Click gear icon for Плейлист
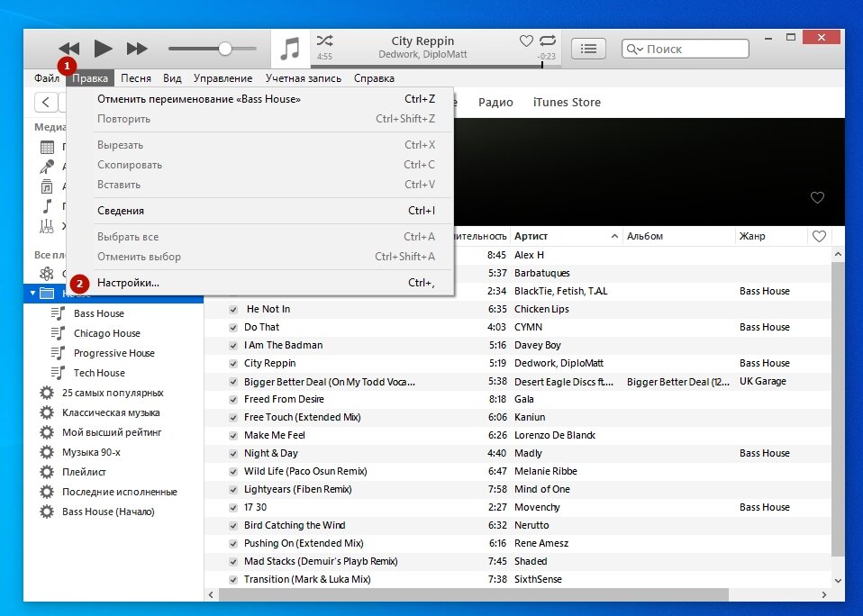The image size is (863, 616). pos(47,472)
